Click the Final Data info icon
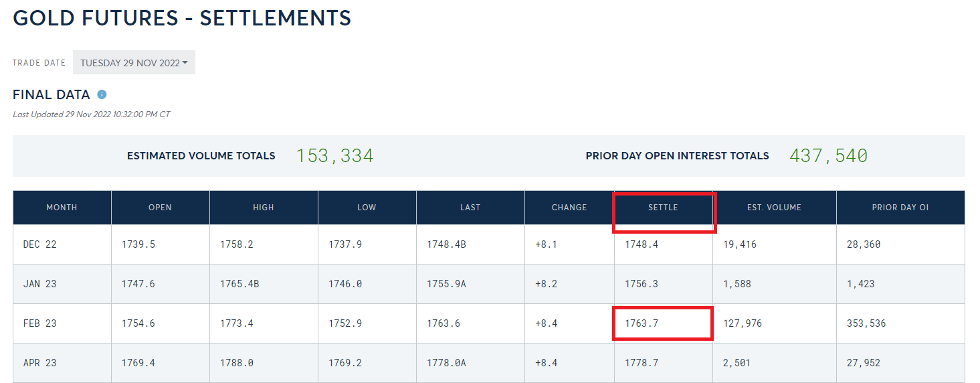The image size is (980, 383). click(102, 94)
